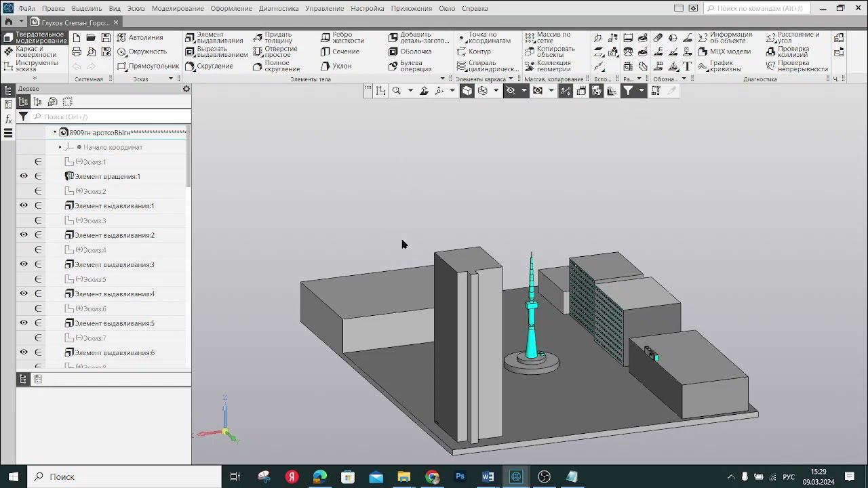Viewport: 868px width, 488px height.
Task: Expand the Начало координат tree node
Action: coord(60,147)
